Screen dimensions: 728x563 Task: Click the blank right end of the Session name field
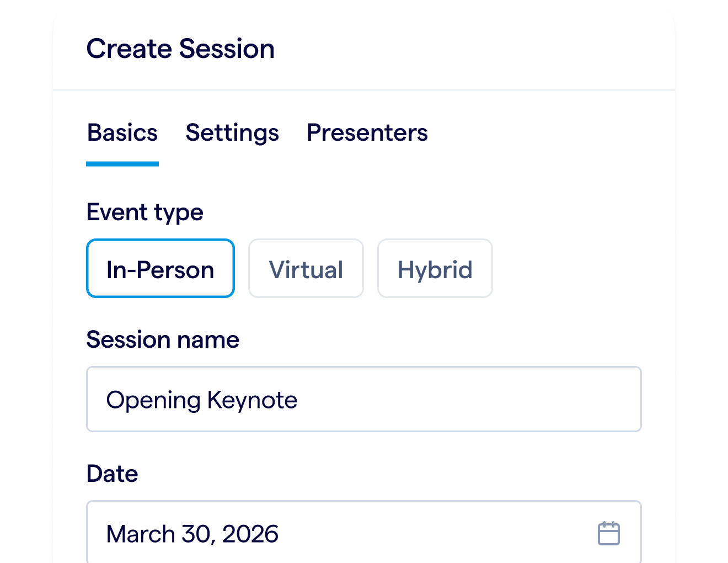pyautogui.click(x=596, y=399)
